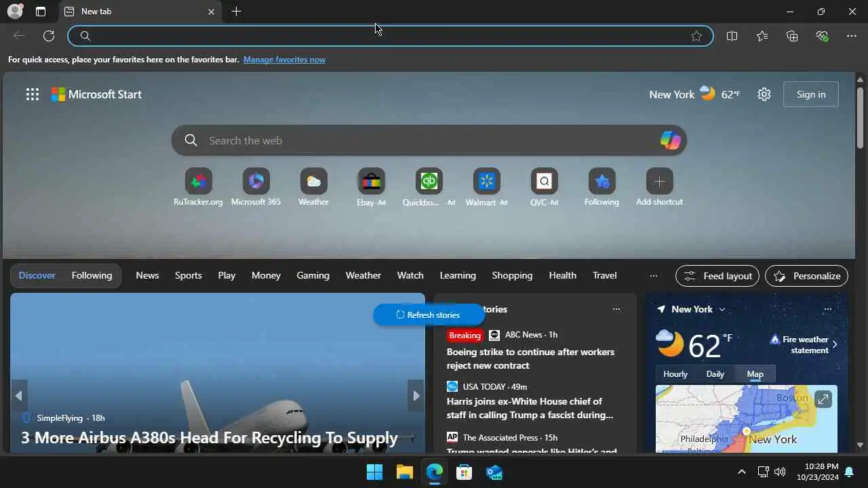868x488 pixels.
Task: Add this page to favorites with the star
Action: click(696, 36)
